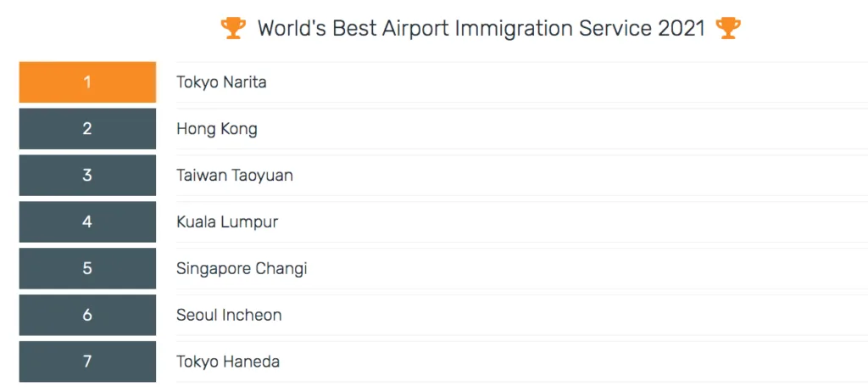Open the Singapore Changi entry
The image size is (868, 387).
coord(242,269)
